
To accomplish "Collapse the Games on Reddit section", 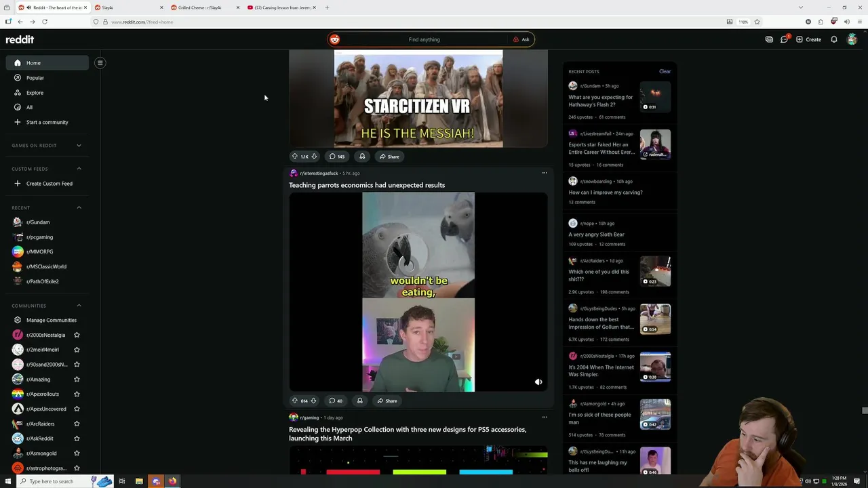I will coord(79,145).
